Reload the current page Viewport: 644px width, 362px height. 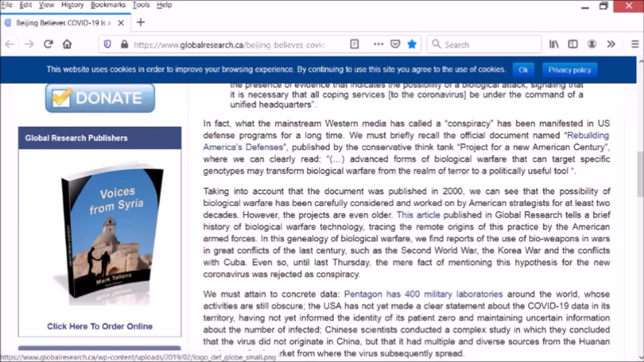[x=48, y=44]
